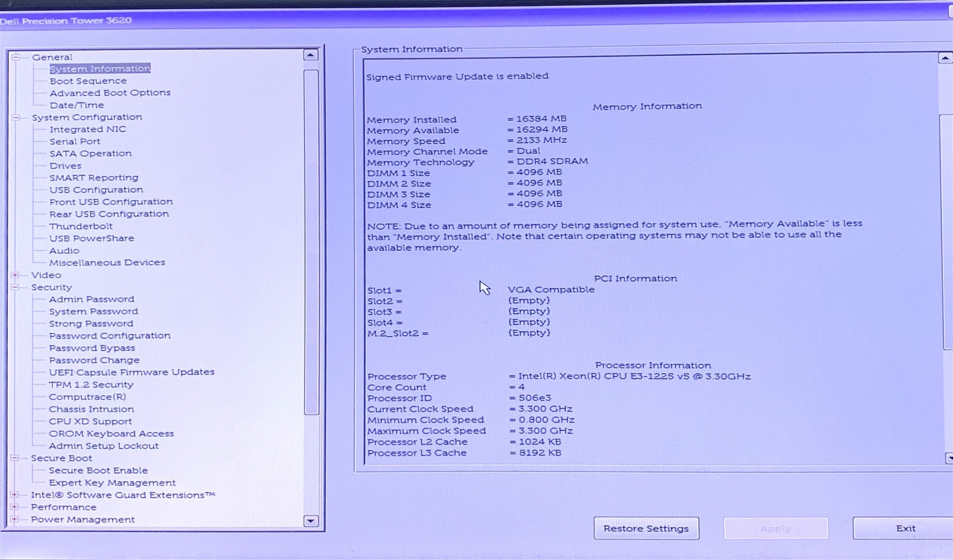953x560 pixels.
Task: Select Intel Software Guard Extensions label
Action: click(x=123, y=495)
